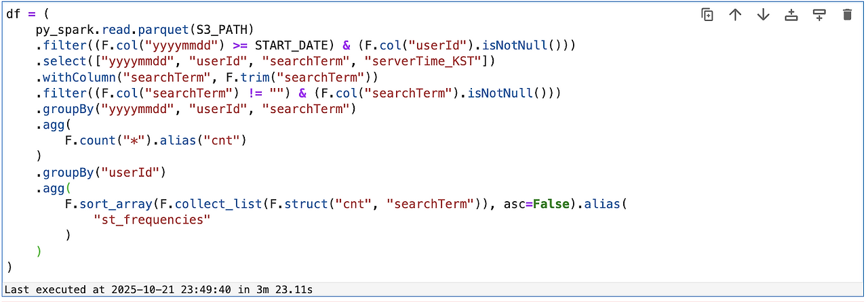Screen dimensions: 868x302
Task: Move the cell down with the arrow
Action: click(763, 14)
